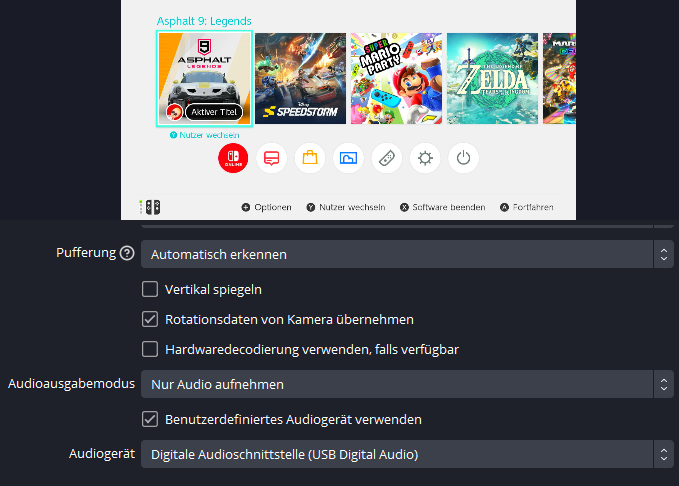Screen dimensions: 679x486
Task: Click the Pufferung help question-mark icon
Action: [127, 253]
